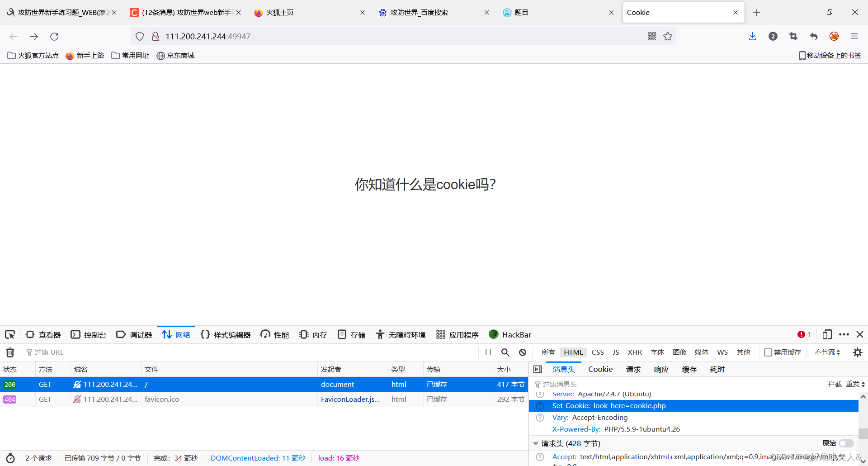868x466 pixels.
Task: Open responsive design mode
Action: point(827,334)
